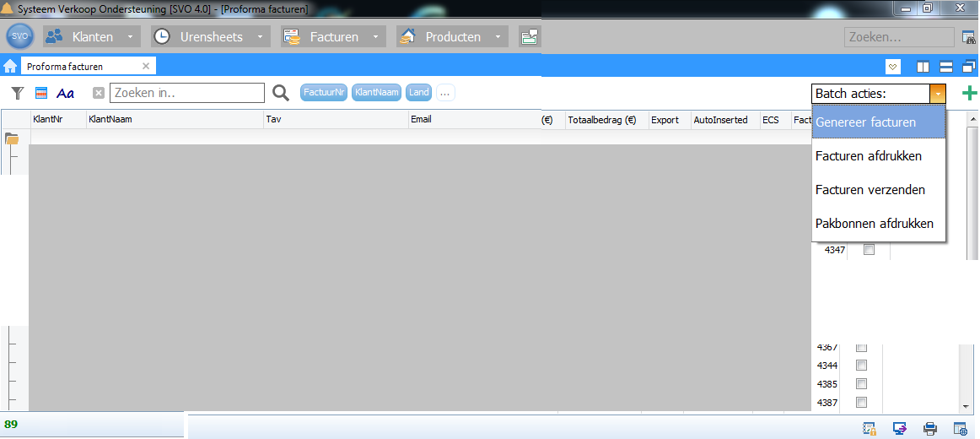Tick the checkbox for row 4347
This screenshot has width=980, height=439.
[x=869, y=250]
